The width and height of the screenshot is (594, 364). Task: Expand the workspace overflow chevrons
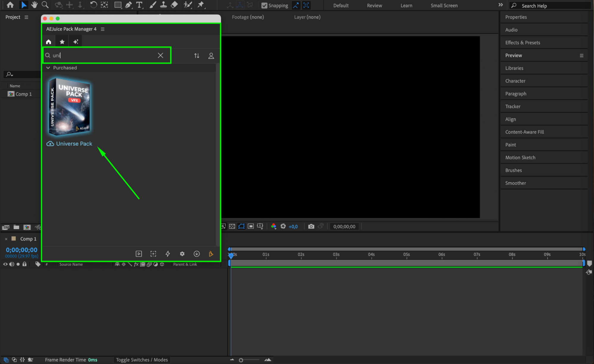(x=500, y=5)
